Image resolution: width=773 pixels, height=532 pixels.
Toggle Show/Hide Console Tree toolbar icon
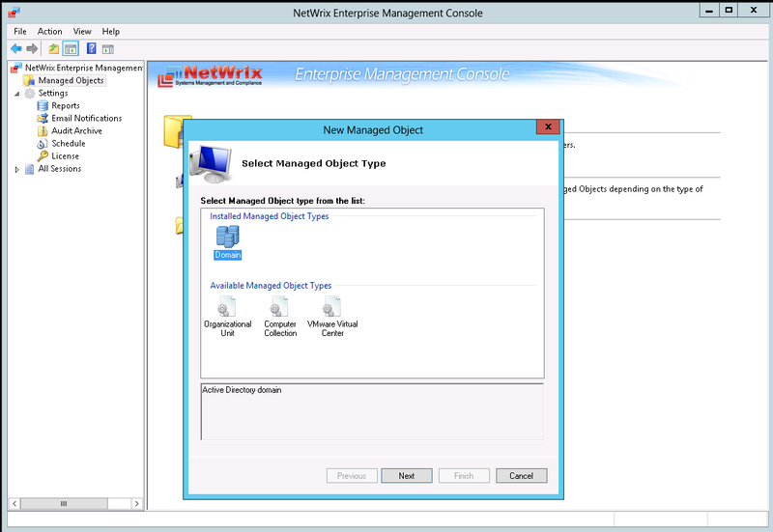tap(71, 49)
